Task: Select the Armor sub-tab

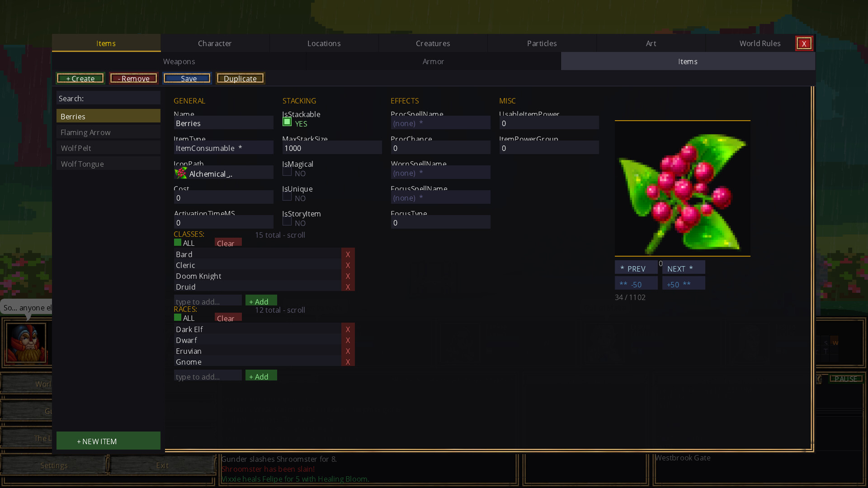Action: 433,61
